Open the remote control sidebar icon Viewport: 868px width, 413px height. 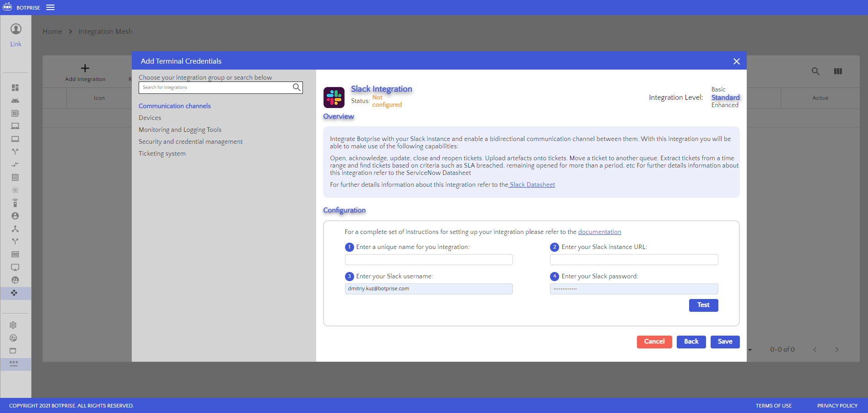point(15,203)
